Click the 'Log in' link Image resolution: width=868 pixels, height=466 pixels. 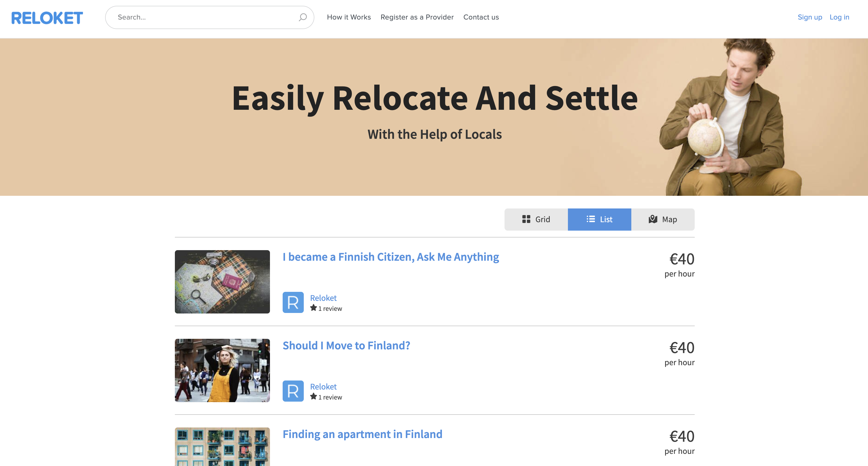pos(839,17)
